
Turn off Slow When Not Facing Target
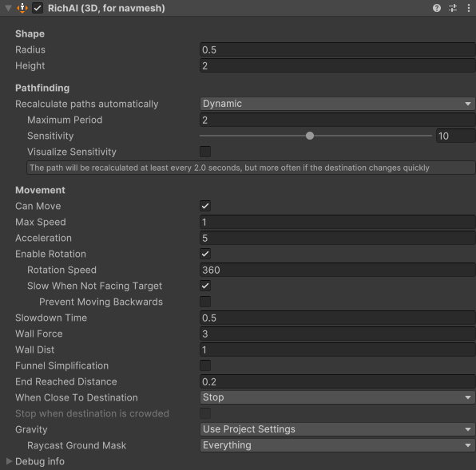205,286
